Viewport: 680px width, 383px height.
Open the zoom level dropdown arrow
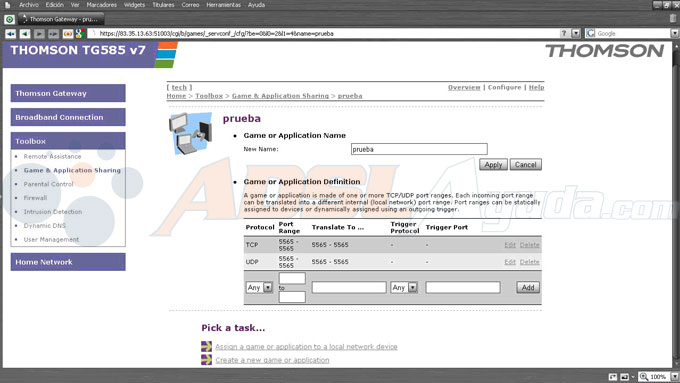[674, 377]
